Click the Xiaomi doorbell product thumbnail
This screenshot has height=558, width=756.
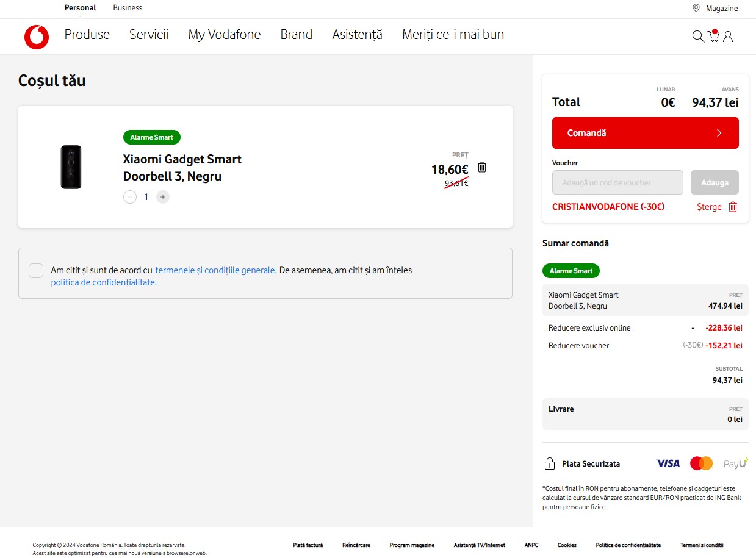71,167
